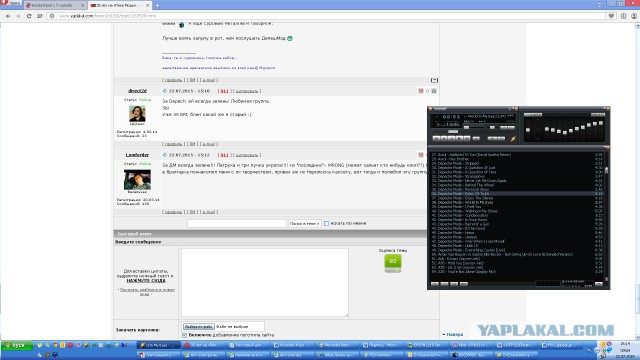Image resolution: width=640 pixels, height=360 pixels.
Task: Skip to the next Winamp track
Action: coord(467,138)
